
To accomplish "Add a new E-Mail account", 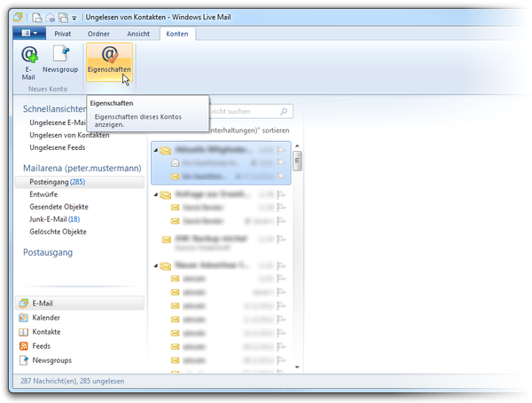I will [x=29, y=63].
